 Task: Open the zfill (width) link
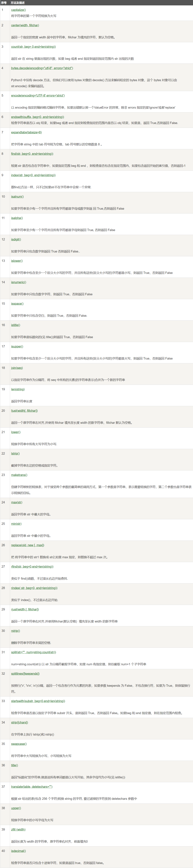click(18, 829)
